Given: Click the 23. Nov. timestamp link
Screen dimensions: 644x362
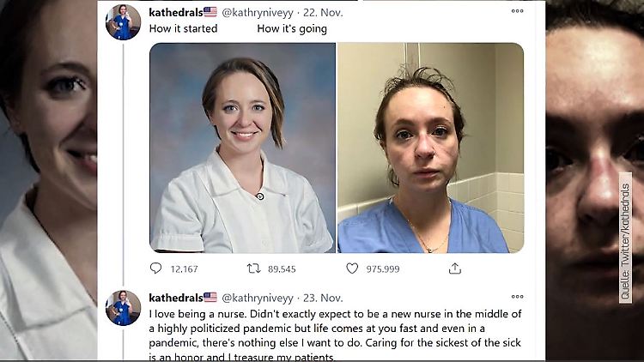Looking at the screenshot, I should pyautogui.click(x=323, y=298).
